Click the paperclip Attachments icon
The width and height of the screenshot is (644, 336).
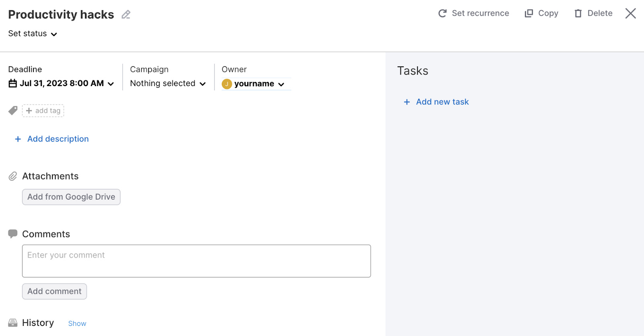13,176
